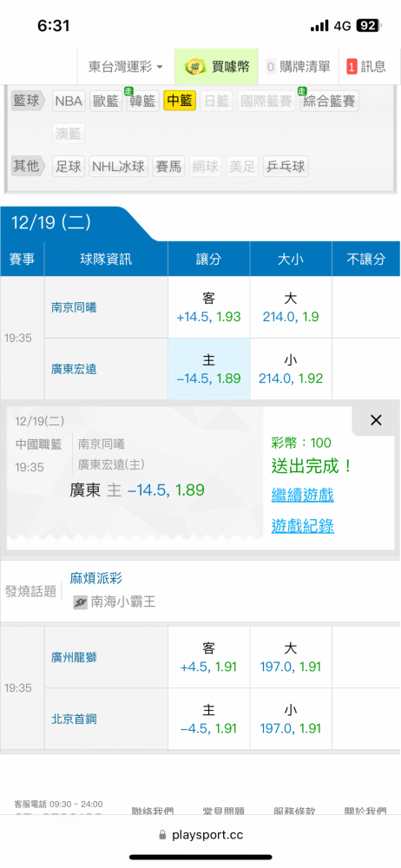Open the 遊戲紀錄 link
401x868 pixels.
click(x=302, y=525)
